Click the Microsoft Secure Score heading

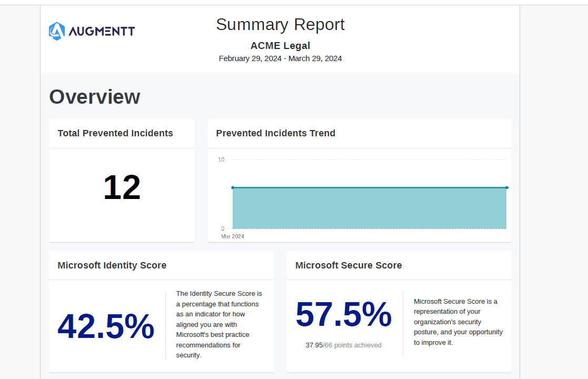point(348,265)
